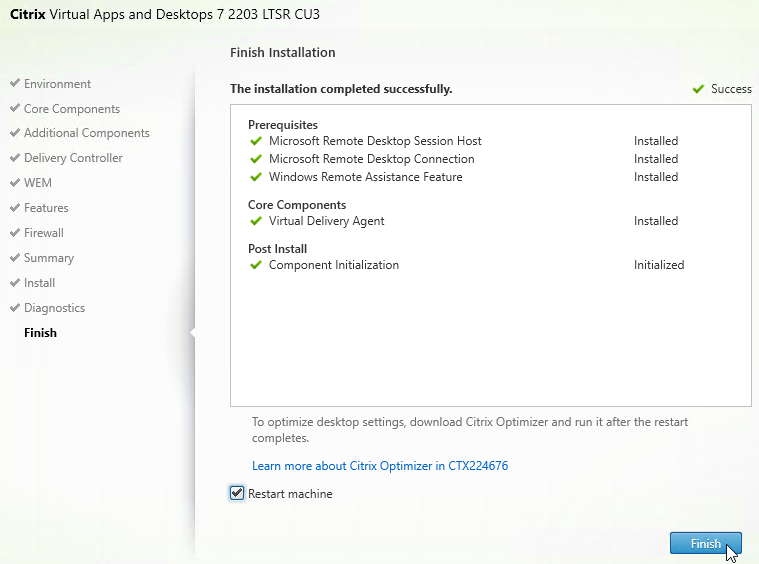The width and height of the screenshot is (759, 564).
Task: Select the Firewall step
Action: point(44,233)
